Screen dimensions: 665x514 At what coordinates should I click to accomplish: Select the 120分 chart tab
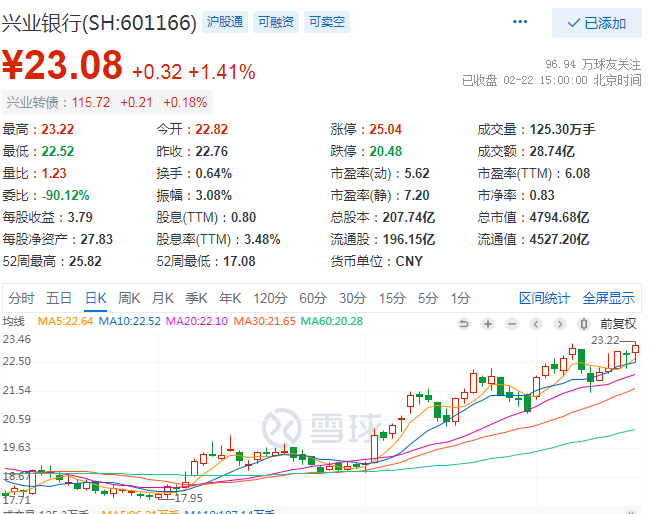[270, 298]
